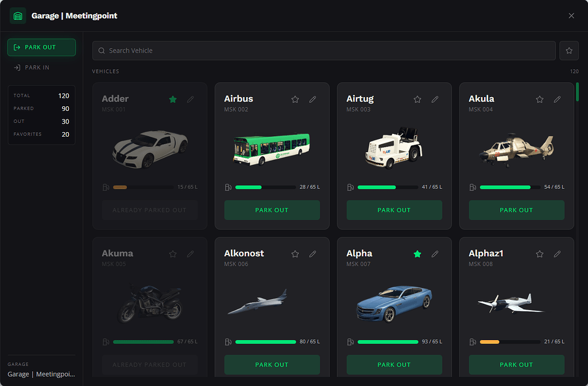
Task: Focus the Search Vehicle input field
Action: 324,51
